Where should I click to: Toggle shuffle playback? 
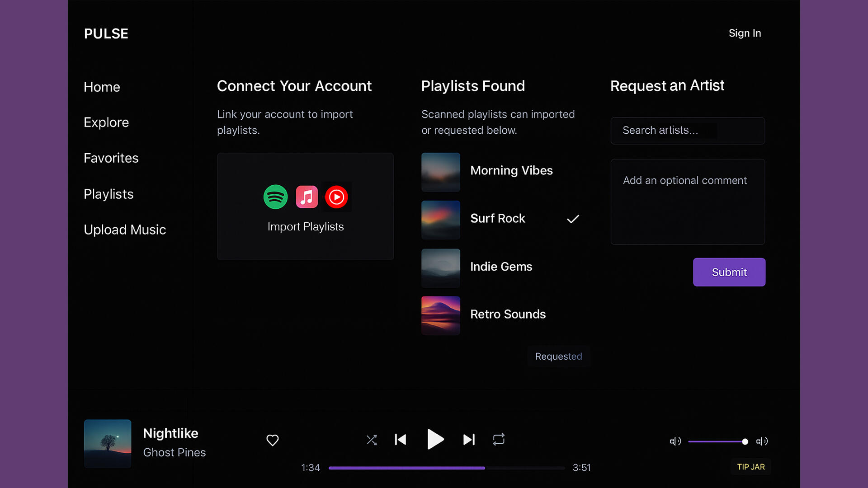pyautogui.click(x=372, y=440)
